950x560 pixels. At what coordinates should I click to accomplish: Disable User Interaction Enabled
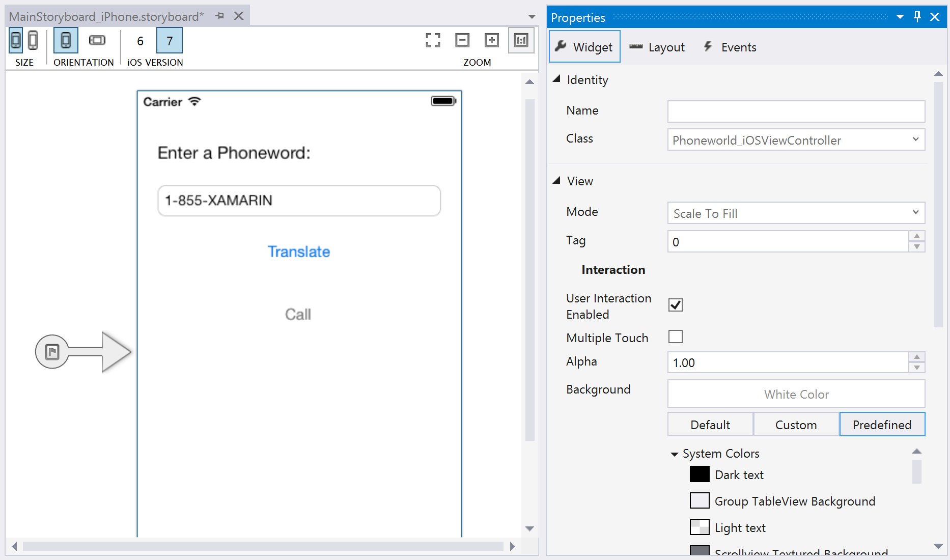click(675, 304)
